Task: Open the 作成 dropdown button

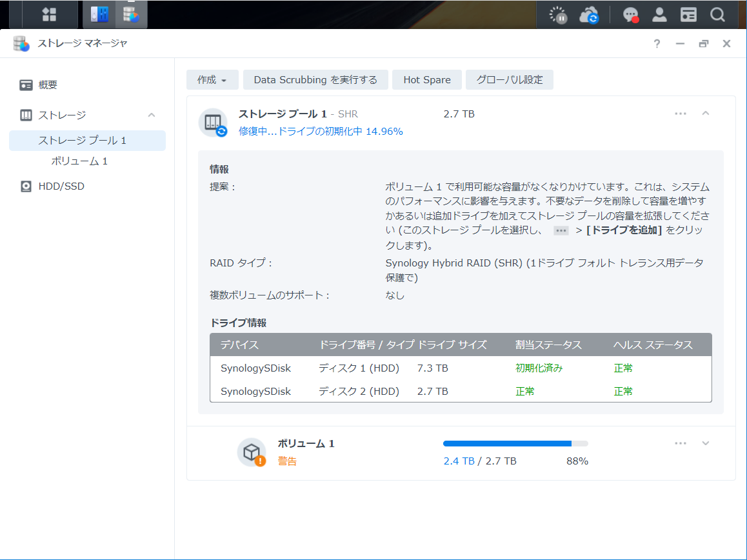Action: (x=212, y=79)
